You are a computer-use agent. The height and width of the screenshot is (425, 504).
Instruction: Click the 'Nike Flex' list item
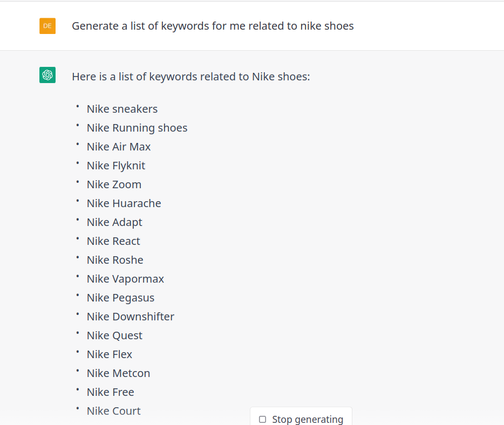(x=110, y=354)
